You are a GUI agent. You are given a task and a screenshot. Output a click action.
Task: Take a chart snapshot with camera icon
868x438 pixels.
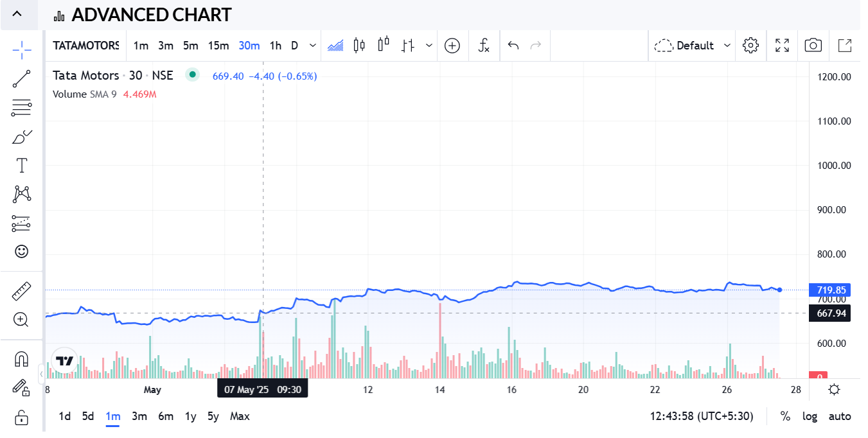pyautogui.click(x=813, y=46)
